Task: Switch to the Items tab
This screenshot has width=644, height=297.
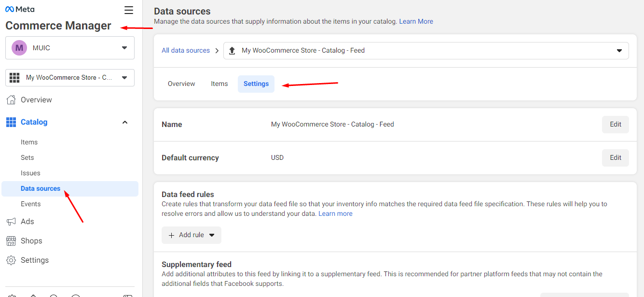Action: 219,84
